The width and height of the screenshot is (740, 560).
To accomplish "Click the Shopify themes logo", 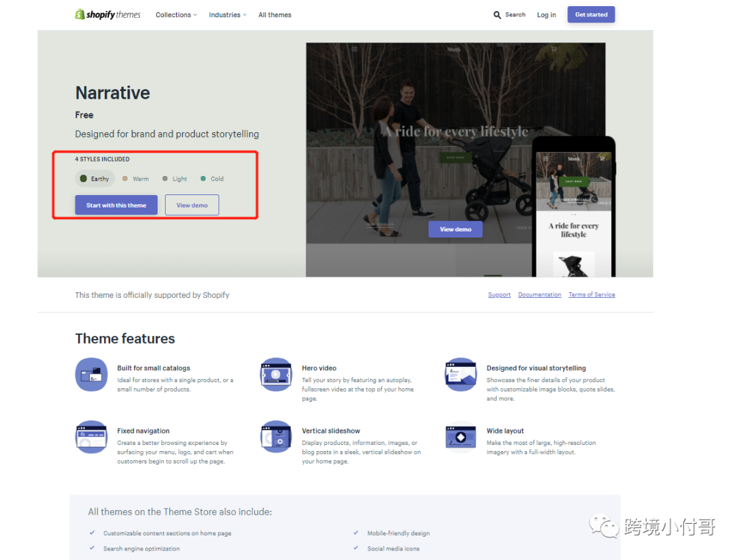I will [108, 14].
